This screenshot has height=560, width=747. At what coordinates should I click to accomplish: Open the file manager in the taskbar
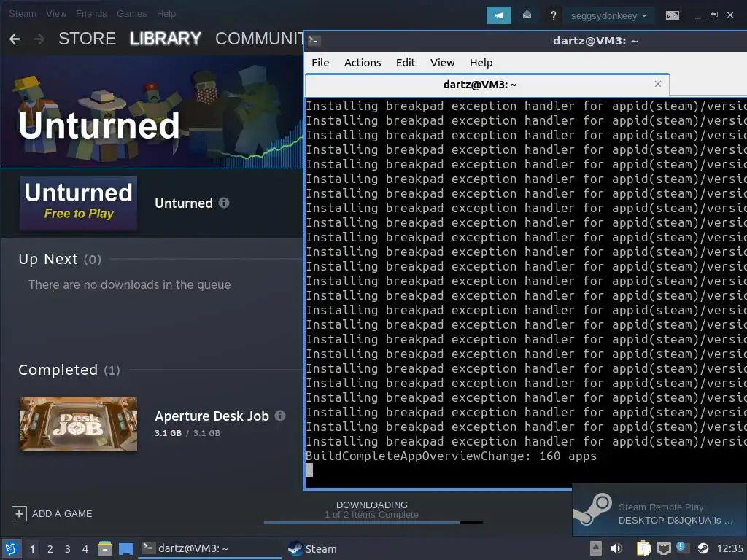[105, 548]
